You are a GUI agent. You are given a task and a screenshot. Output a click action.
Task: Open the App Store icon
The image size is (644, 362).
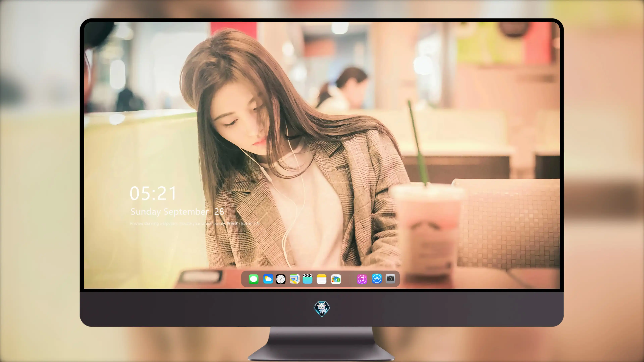[x=377, y=279]
